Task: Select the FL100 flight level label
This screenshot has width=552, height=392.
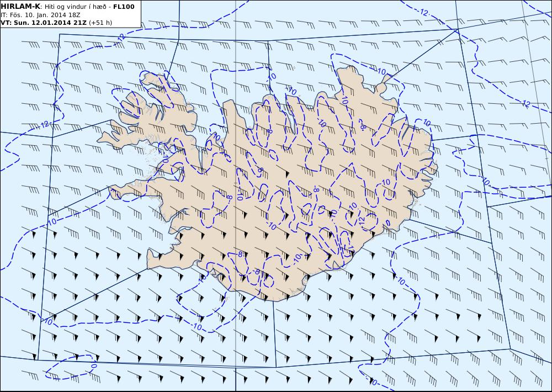Action: [124, 7]
